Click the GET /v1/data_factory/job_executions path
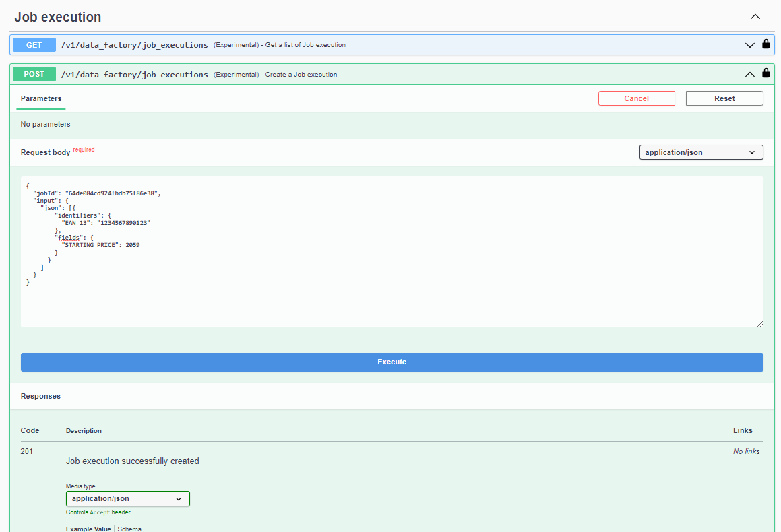The image size is (781, 532). pyautogui.click(x=135, y=45)
